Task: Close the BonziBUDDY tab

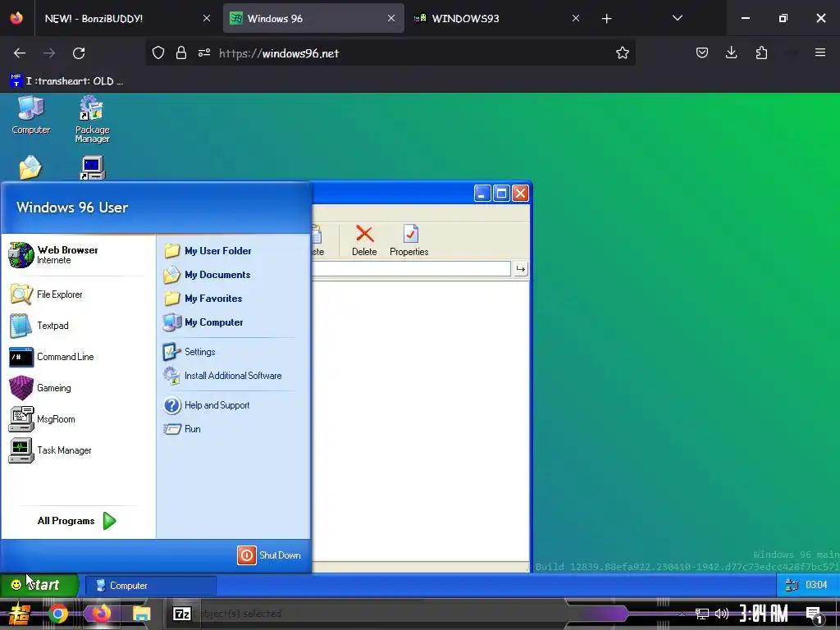Action: pos(206,18)
